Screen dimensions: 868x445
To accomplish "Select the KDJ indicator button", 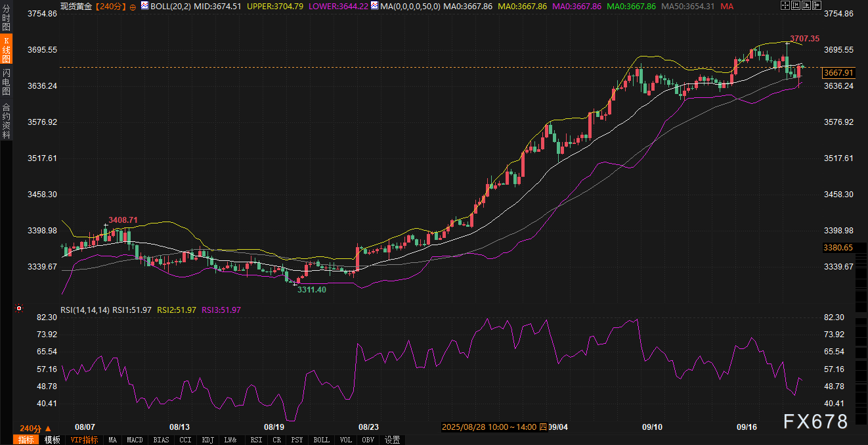I will pyautogui.click(x=207, y=440).
